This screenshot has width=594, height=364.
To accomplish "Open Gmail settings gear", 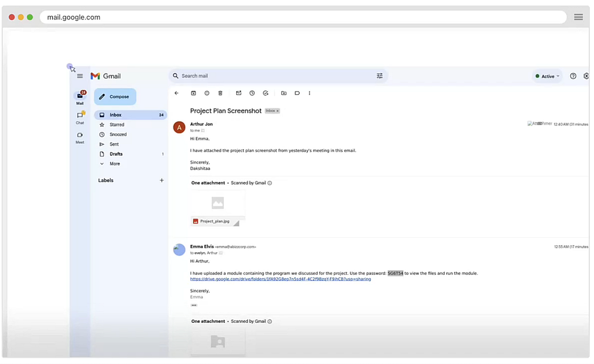I will pyautogui.click(x=586, y=76).
